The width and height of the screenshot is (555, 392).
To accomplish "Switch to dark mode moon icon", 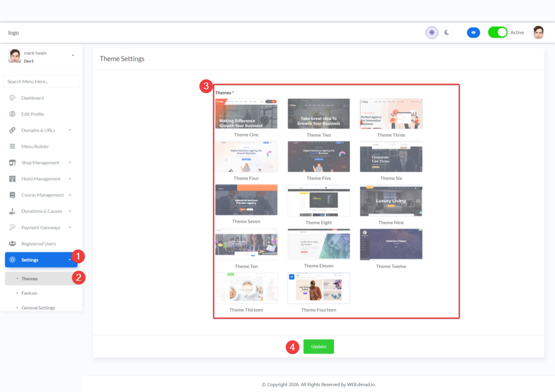I will (x=447, y=33).
